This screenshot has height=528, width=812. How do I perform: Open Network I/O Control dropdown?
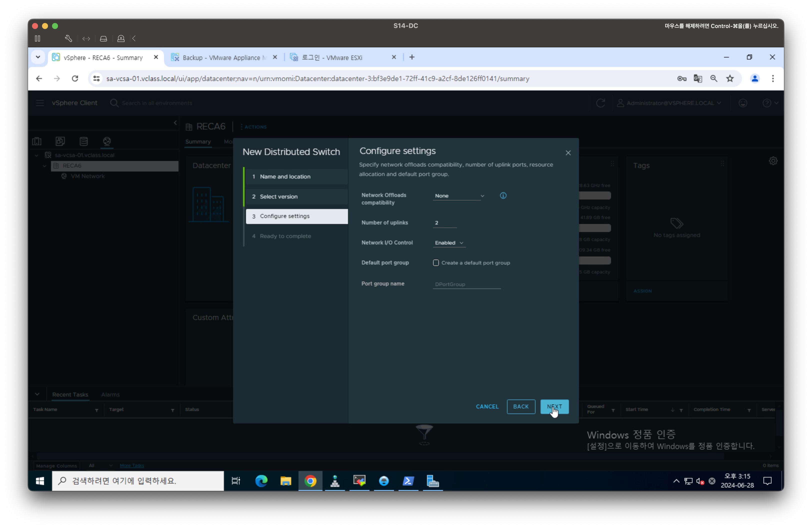(449, 243)
